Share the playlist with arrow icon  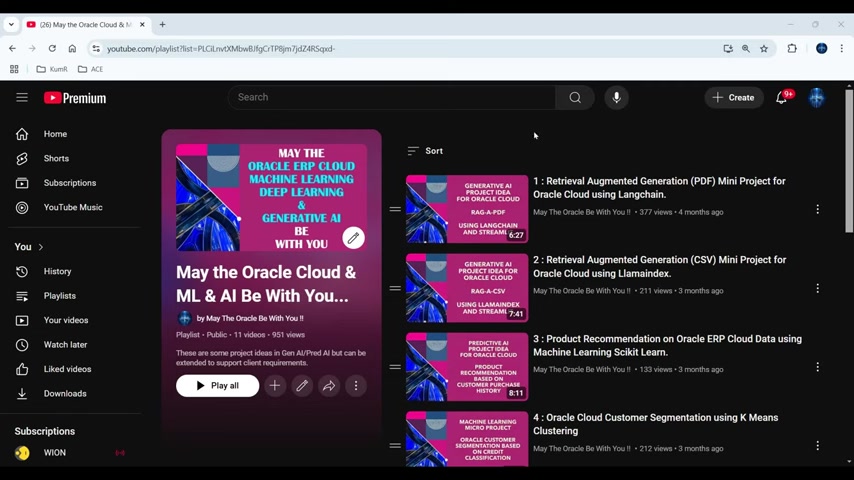(329, 386)
